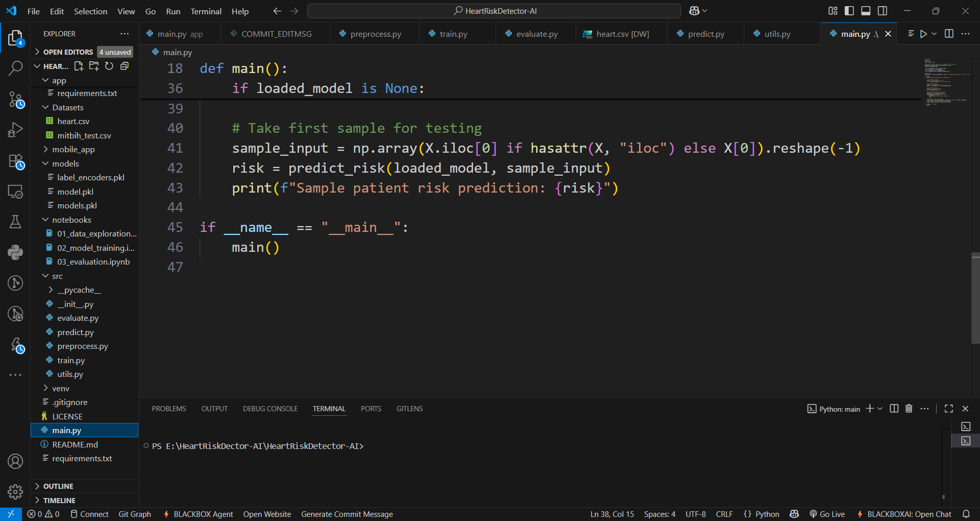Viewport: 980px width, 521px height.
Task: Switch to the PROBLEMS panel tab
Action: point(169,409)
